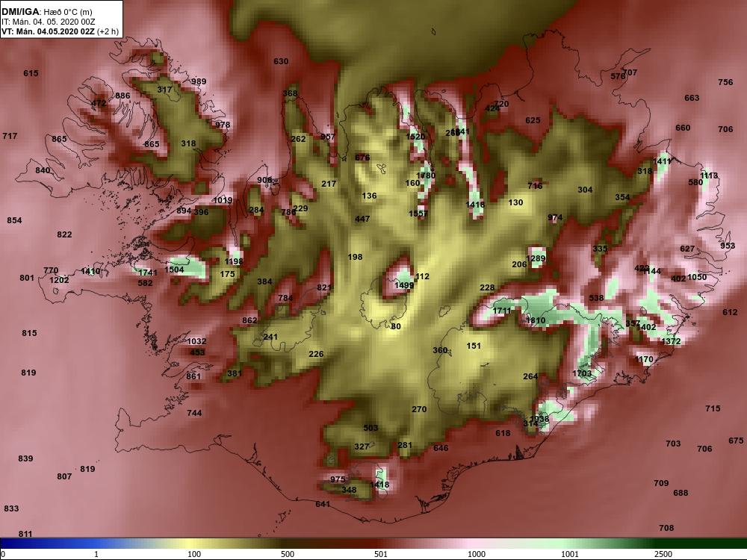
Task: Click the map value 953
Action: tap(728, 246)
